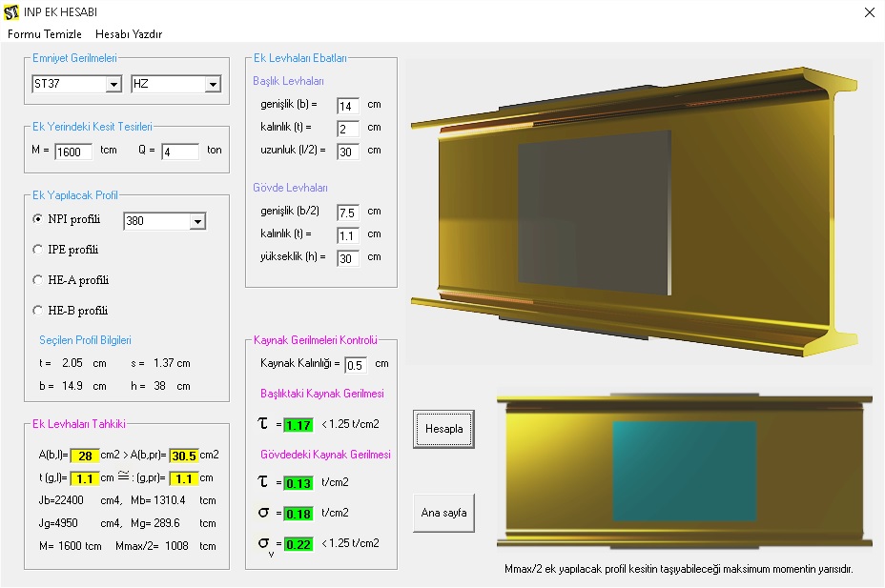Open the Formu Temizle menu

click(45, 33)
